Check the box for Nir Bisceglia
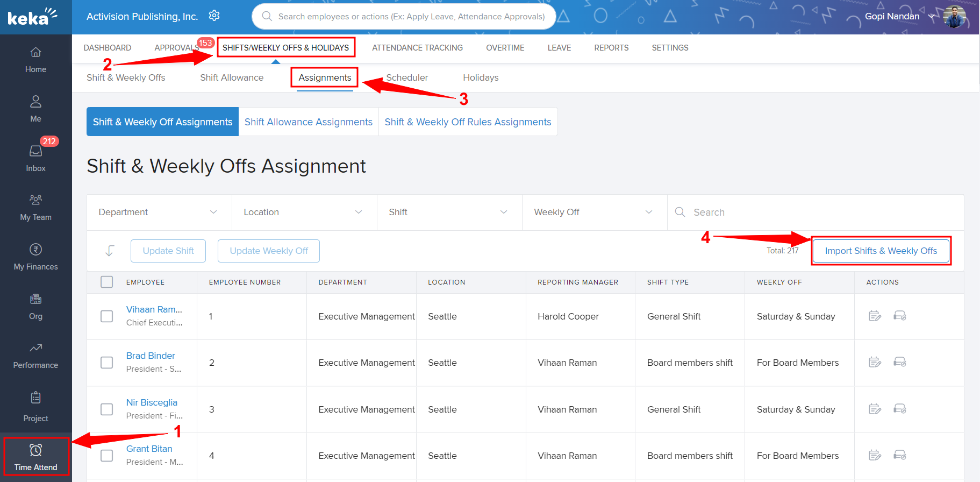 [107, 409]
